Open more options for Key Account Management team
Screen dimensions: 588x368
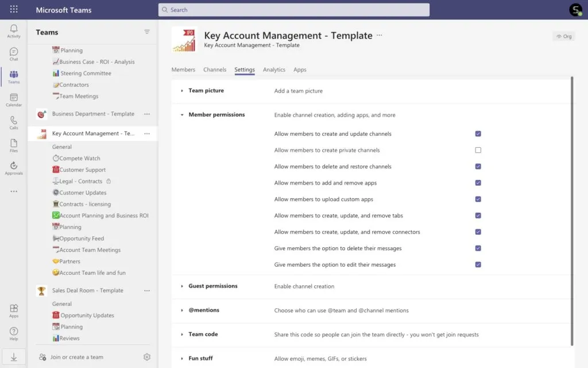(x=147, y=133)
